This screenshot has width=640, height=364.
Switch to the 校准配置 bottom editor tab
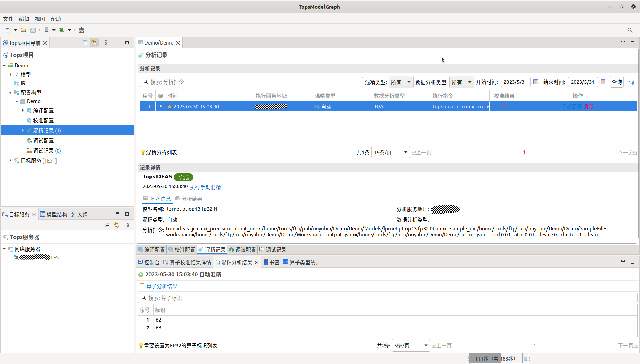182,249
